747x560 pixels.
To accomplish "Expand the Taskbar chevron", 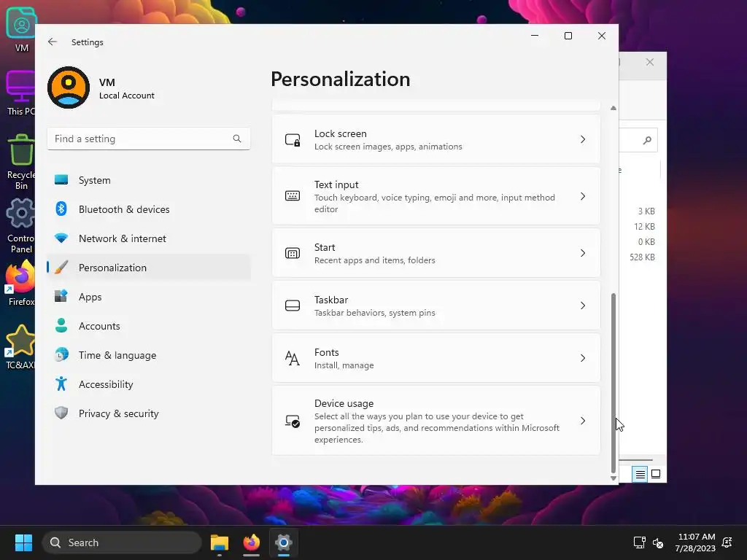I will click(x=583, y=306).
